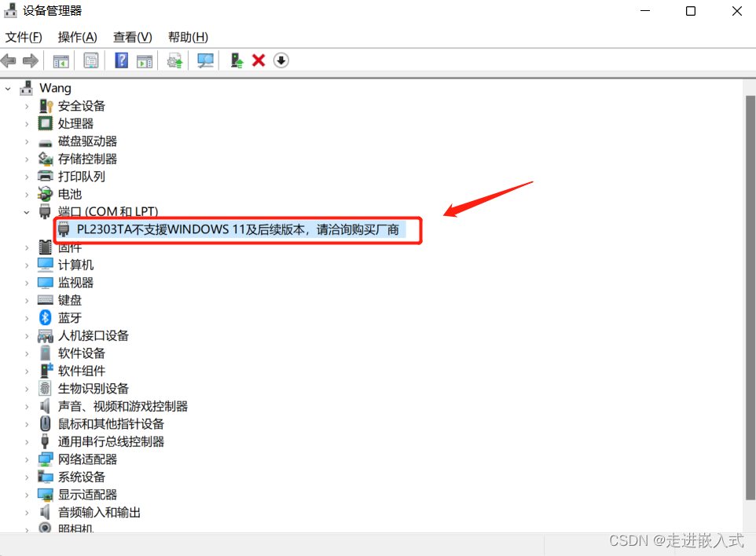Select the 软件设备 tree row

(82, 353)
